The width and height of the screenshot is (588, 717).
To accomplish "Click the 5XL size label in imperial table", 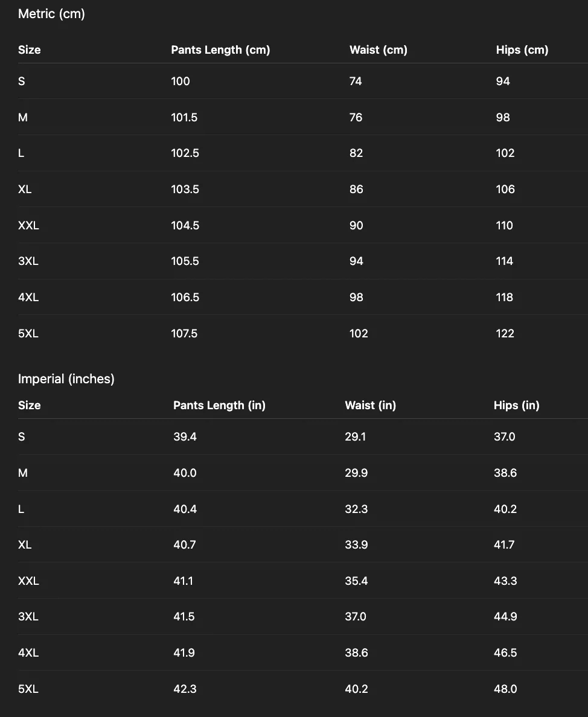I will pos(28,689).
